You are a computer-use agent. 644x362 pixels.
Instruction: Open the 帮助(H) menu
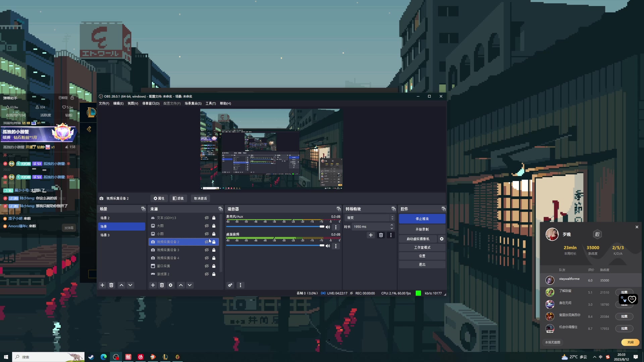coord(225,104)
